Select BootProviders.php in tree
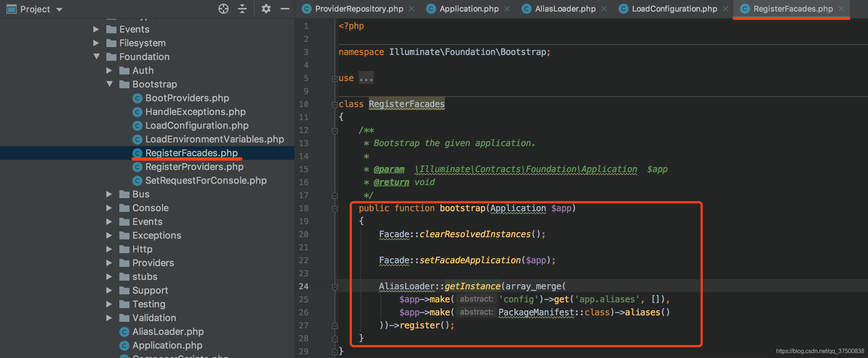The image size is (868, 358). point(187,98)
